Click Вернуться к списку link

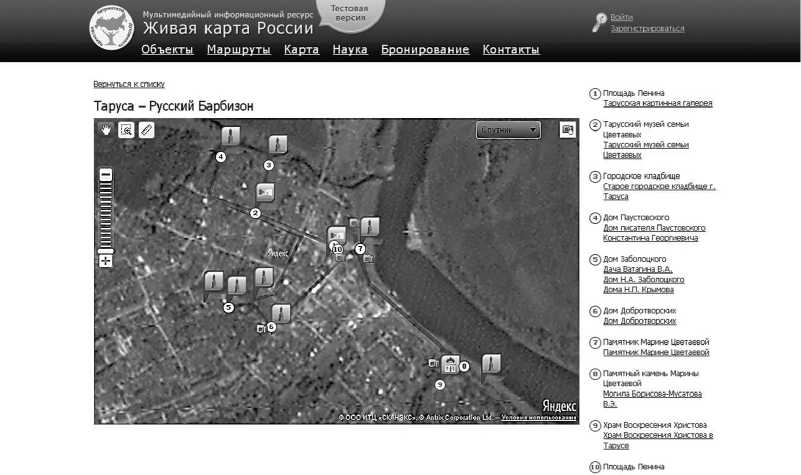(129, 84)
